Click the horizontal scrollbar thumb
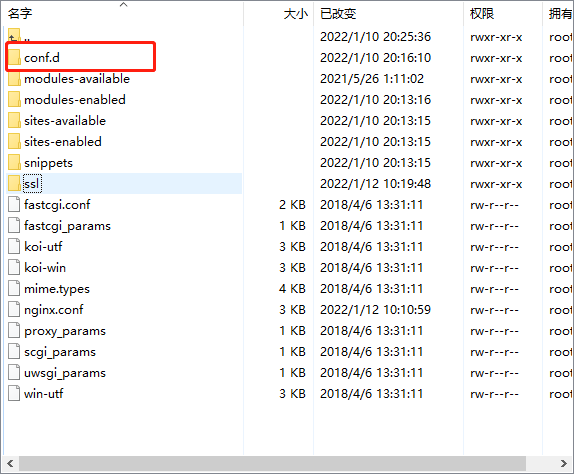This screenshot has width=574, height=474. pos(272,463)
